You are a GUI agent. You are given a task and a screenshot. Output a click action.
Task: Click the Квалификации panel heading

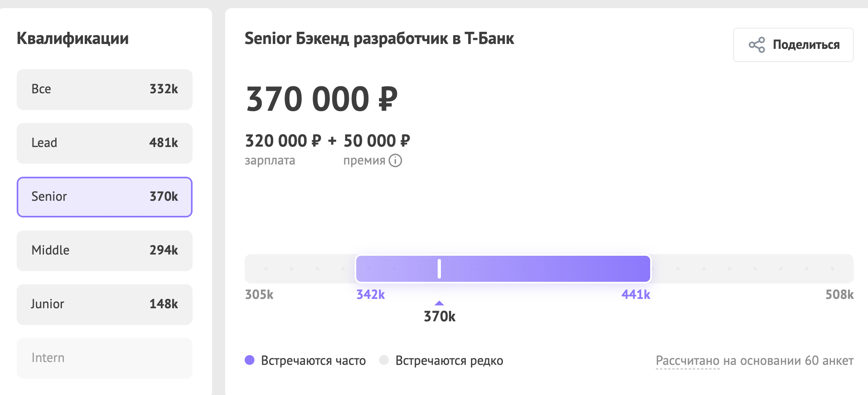coord(72,39)
